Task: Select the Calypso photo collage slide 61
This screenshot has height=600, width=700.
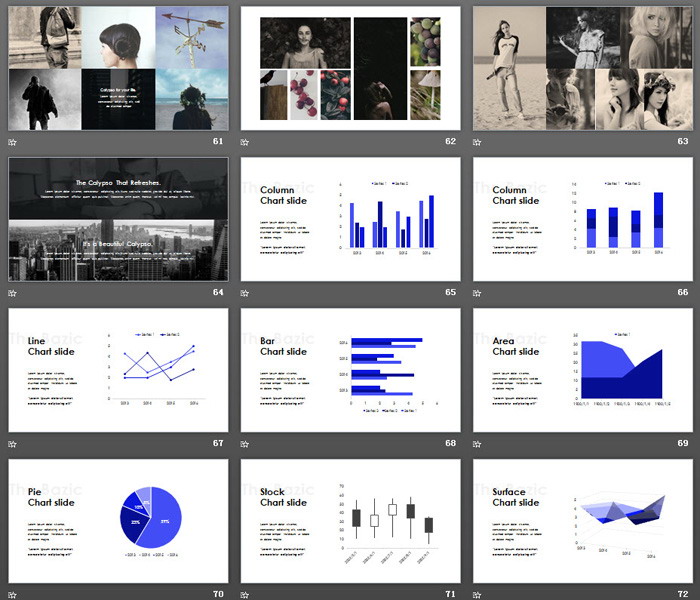Action: pyautogui.click(x=118, y=68)
